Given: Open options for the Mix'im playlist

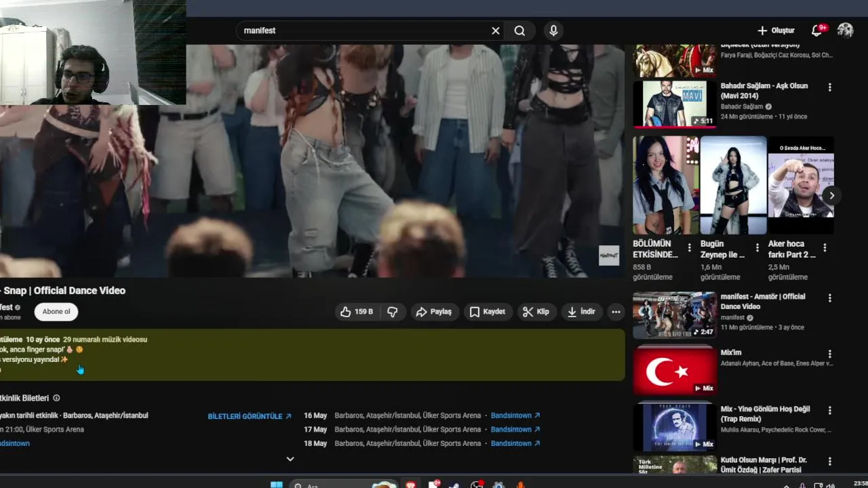Looking at the screenshot, I should [829, 354].
